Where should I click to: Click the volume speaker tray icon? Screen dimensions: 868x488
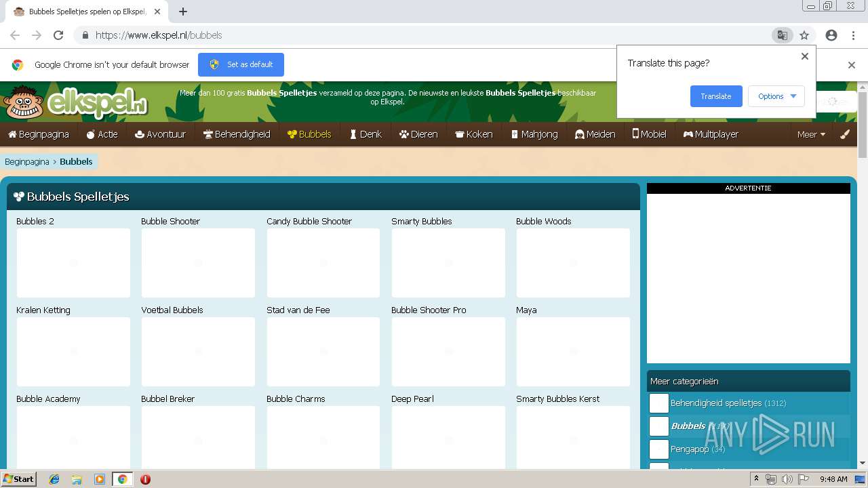pyautogui.click(x=787, y=479)
